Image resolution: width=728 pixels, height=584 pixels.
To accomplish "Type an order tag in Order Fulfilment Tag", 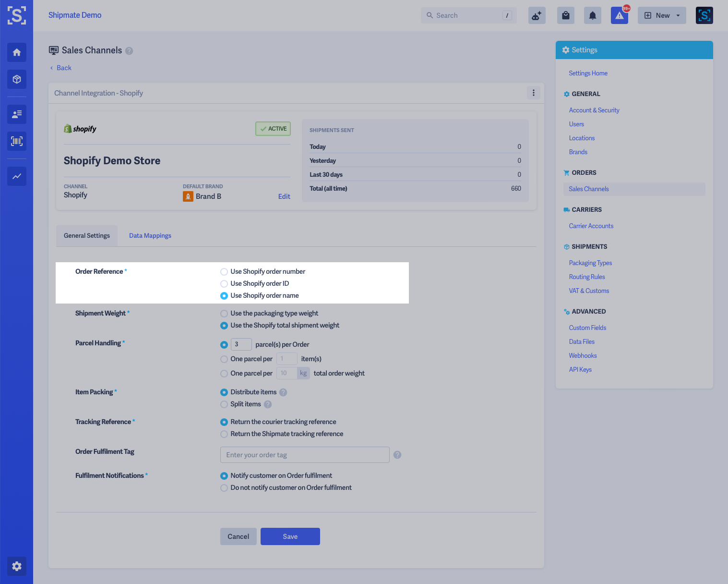I will click(x=304, y=454).
